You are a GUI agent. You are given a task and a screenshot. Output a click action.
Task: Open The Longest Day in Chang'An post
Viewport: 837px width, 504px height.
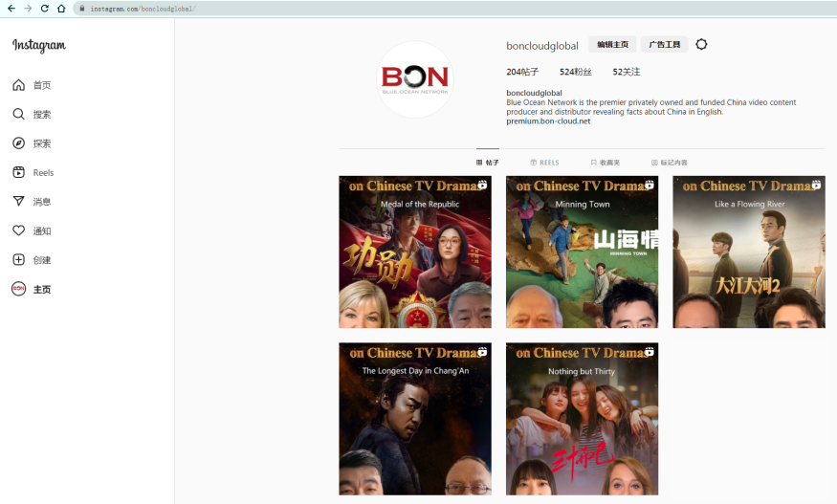tap(415, 419)
